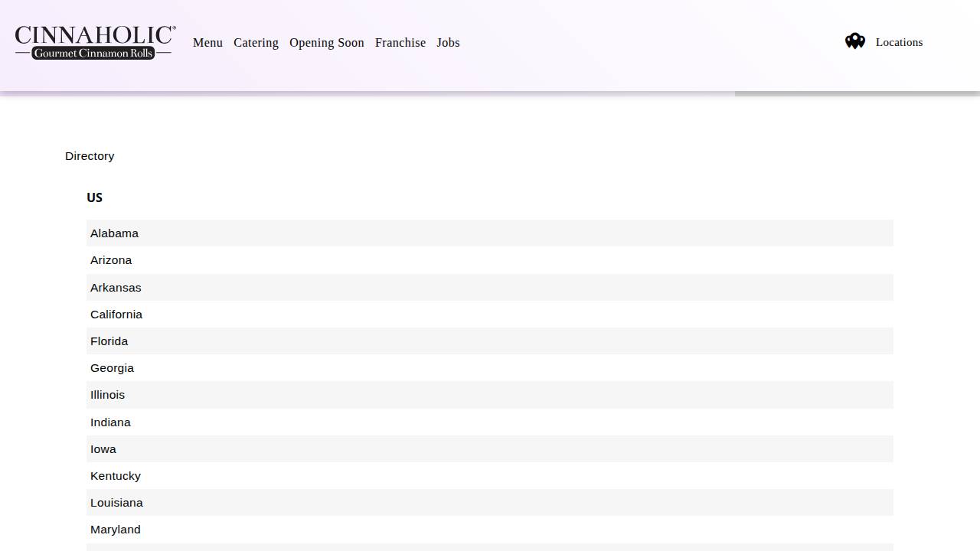
Task: Choose Illinois in the directory
Action: tap(107, 395)
